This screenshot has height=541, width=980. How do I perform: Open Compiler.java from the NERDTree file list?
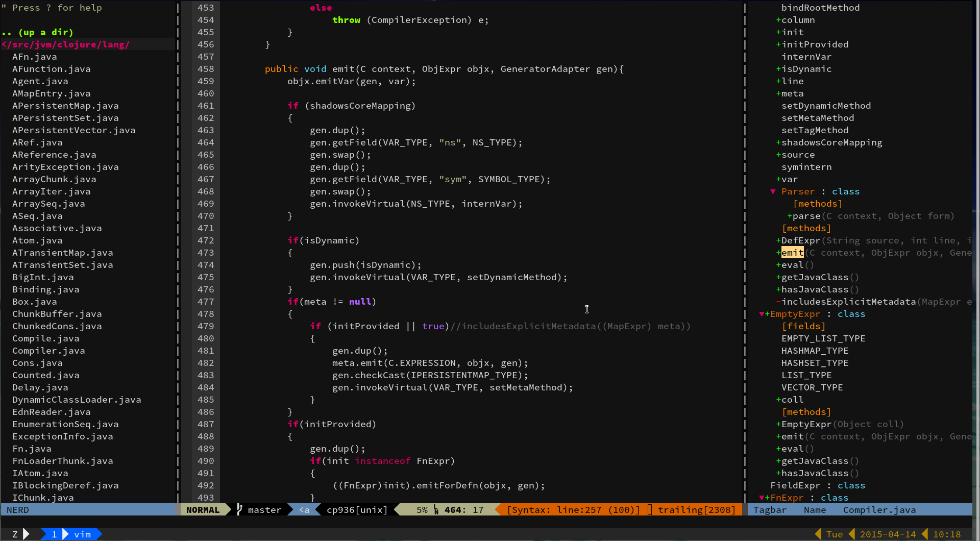pyautogui.click(x=48, y=351)
